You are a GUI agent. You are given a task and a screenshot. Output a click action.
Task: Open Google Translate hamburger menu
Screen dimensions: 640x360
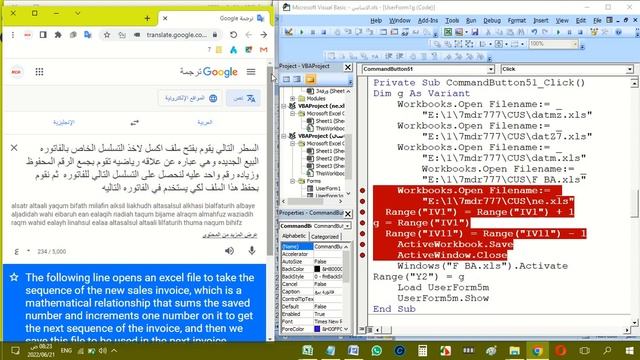pyautogui.click(x=251, y=72)
